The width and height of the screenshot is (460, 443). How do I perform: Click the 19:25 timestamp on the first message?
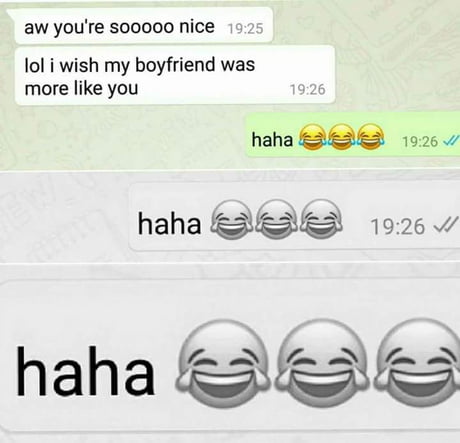245,29
